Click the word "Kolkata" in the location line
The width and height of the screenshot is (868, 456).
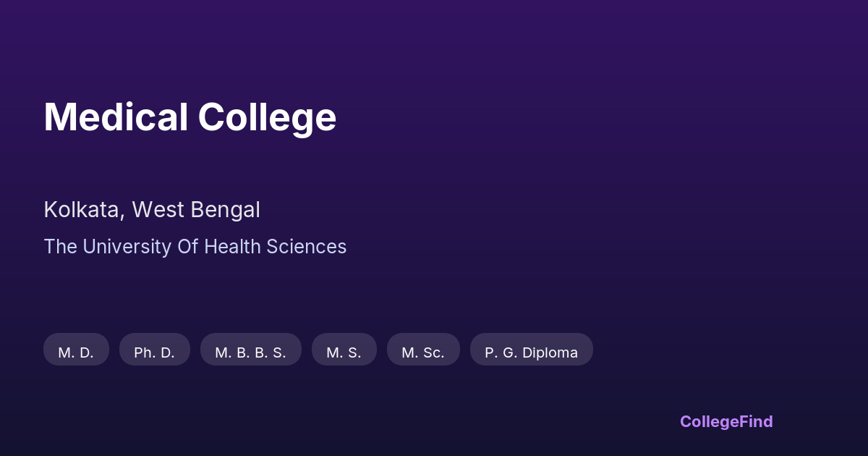point(82,210)
